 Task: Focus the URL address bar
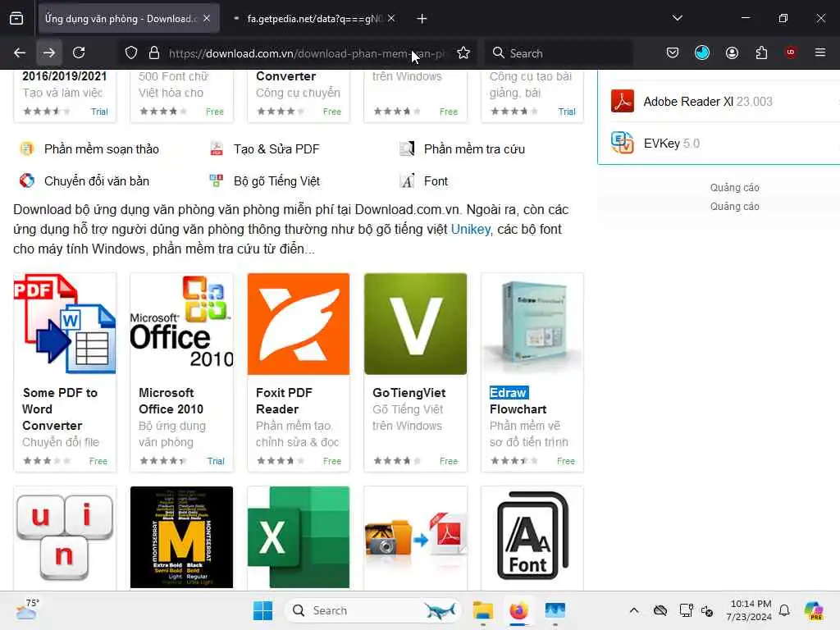[306, 53]
